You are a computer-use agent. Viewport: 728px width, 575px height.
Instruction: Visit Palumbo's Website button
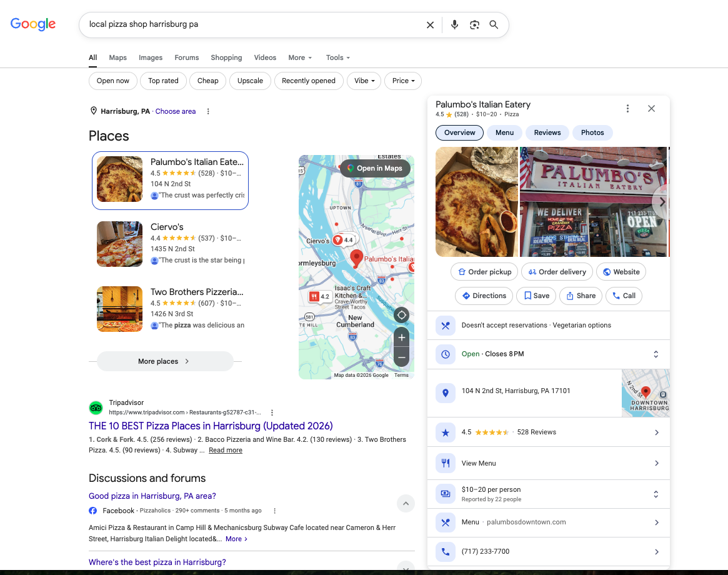pos(621,272)
